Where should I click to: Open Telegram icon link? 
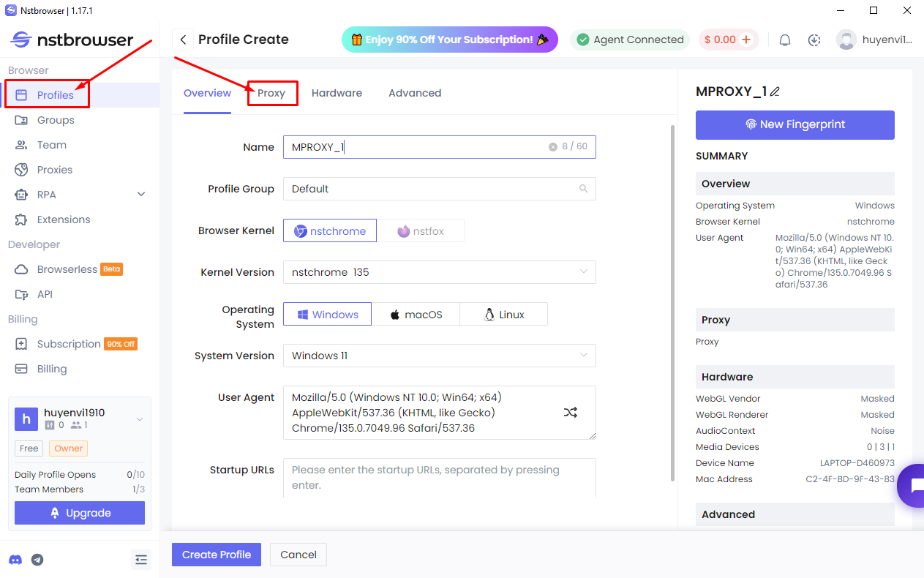coord(37,560)
